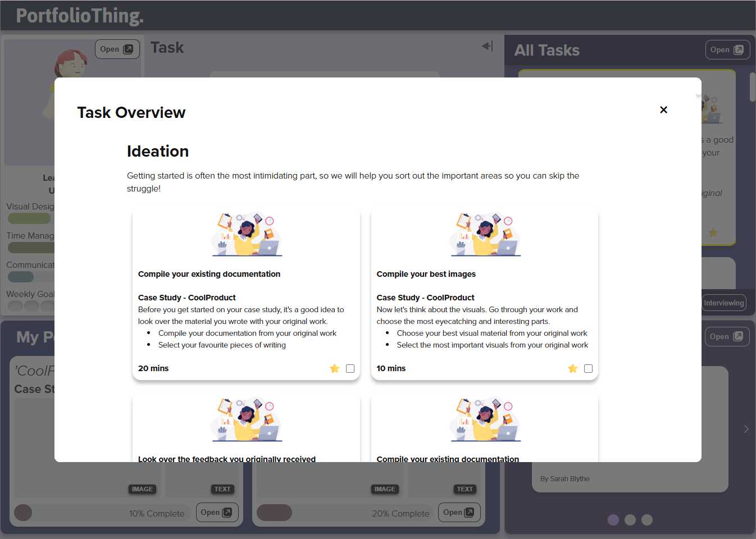
Task: Collapse the Task panel arrow icon
Action: click(x=487, y=46)
